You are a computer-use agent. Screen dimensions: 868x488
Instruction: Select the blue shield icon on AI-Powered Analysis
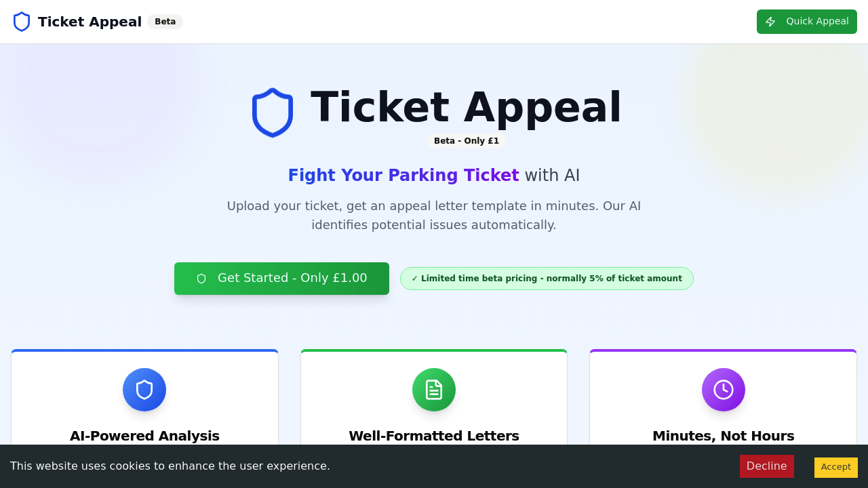(144, 390)
